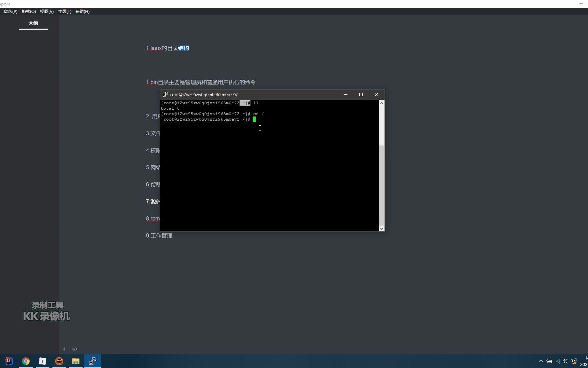Click the '9.工作管理' line
This screenshot has width=588, height=368.
(159, 236)
